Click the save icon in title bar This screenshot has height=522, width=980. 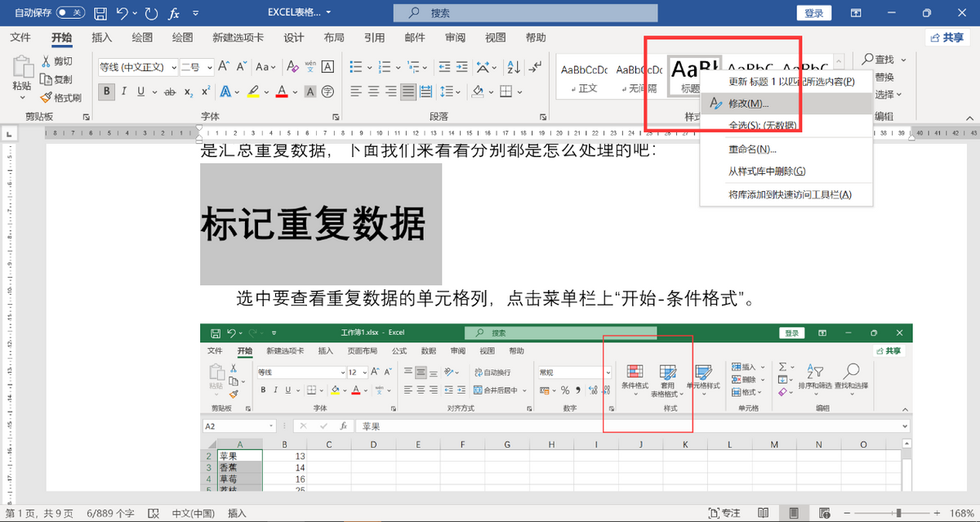point(100,13)
